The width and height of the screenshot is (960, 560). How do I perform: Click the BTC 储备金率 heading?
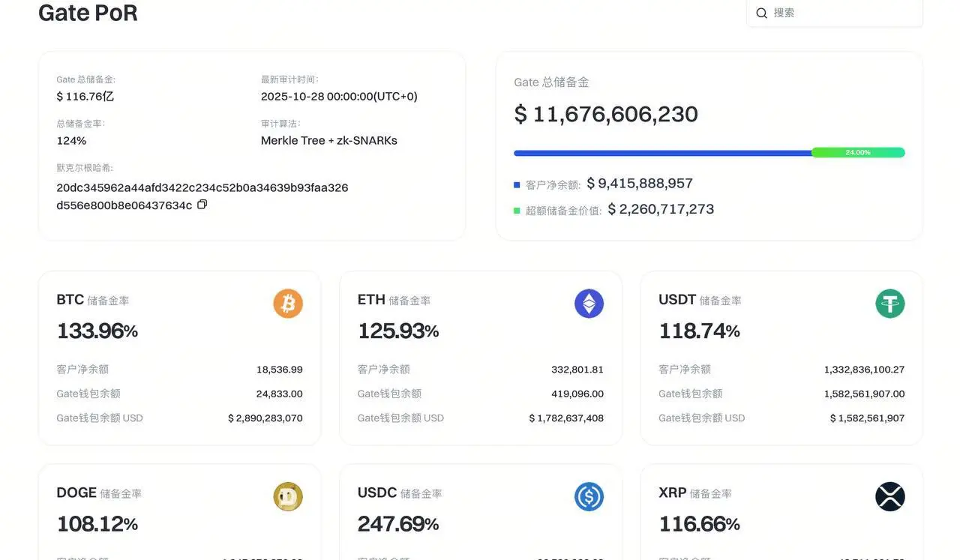(x=93, y=300)
